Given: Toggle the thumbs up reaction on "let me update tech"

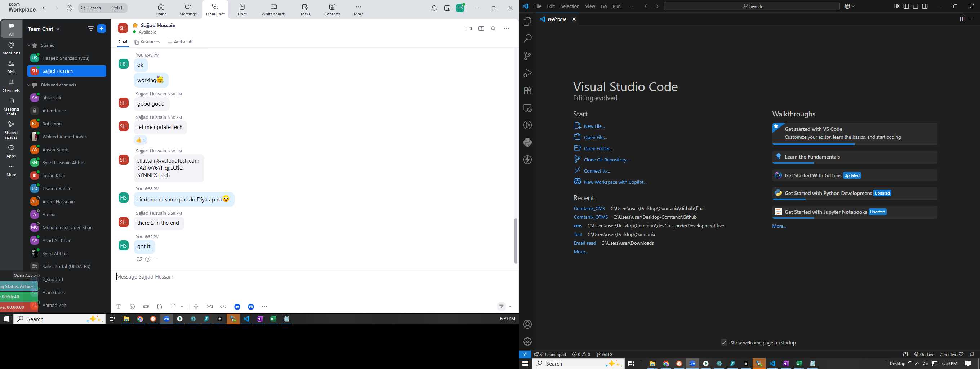Looking at the screenshot, I should click(141, 141).
